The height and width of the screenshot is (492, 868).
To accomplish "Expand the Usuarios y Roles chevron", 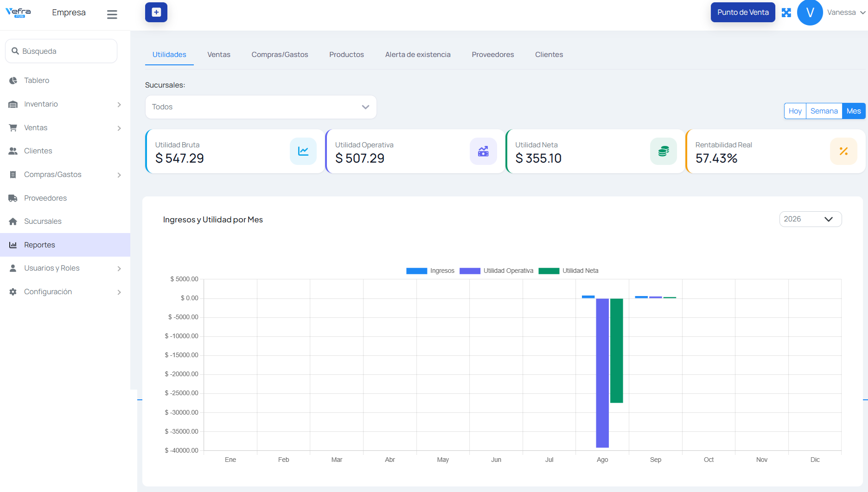I will (x=119, y=269).
